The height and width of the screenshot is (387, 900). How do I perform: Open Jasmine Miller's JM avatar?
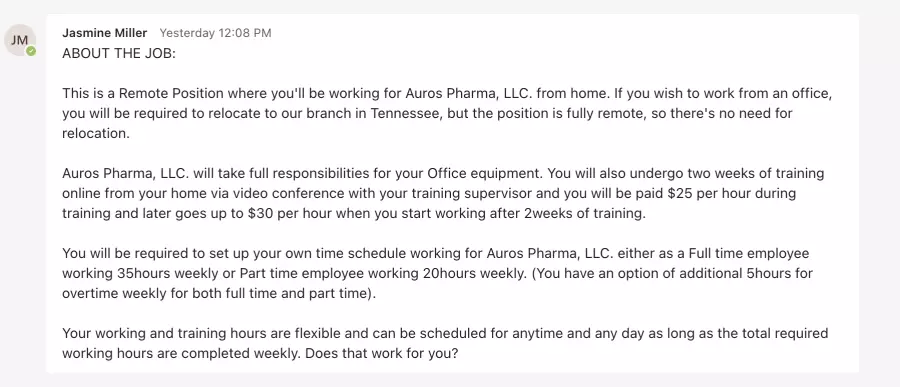pos(20,40)
